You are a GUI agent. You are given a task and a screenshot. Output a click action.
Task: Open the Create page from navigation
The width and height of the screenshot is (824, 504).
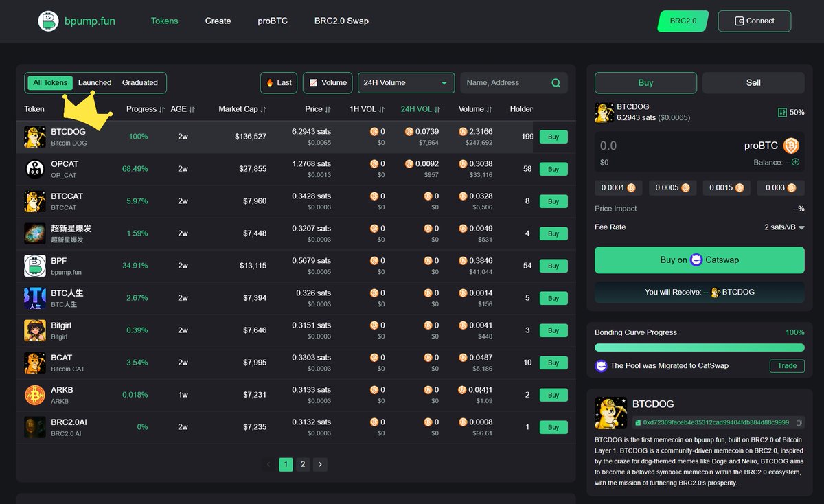click(x=218, y=21)
